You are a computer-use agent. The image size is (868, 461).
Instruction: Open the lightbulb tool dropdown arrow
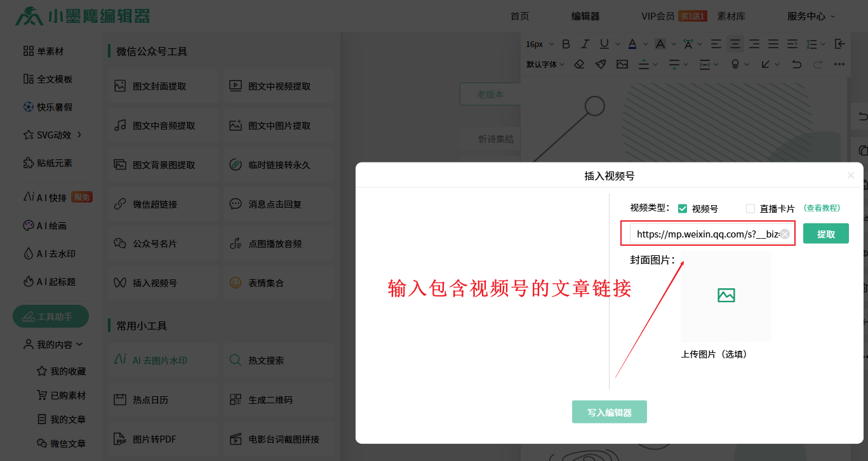[x=748, y=64]
